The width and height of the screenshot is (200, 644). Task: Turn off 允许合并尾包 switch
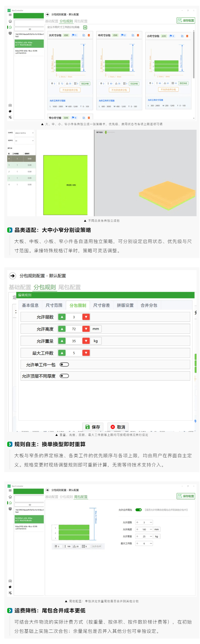(139, 510)
